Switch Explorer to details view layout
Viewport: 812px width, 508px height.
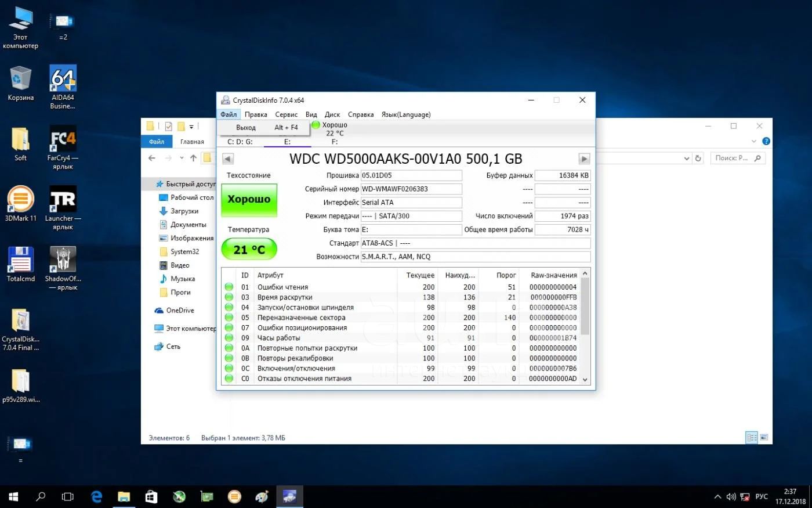coord(752,437)
